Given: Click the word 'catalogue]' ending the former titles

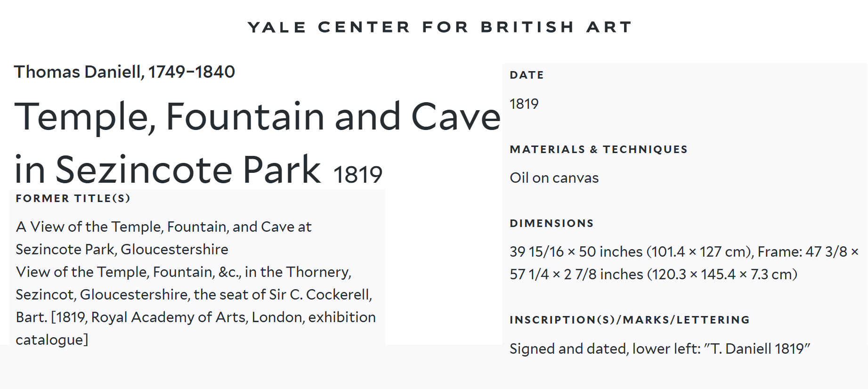Looking at the screenshot, I should [52, 340].
